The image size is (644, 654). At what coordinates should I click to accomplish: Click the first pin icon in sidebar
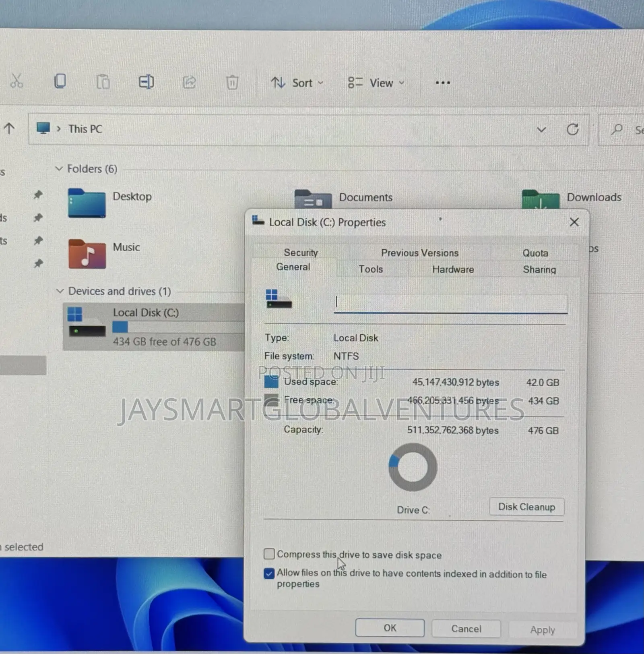coord(38,195)
